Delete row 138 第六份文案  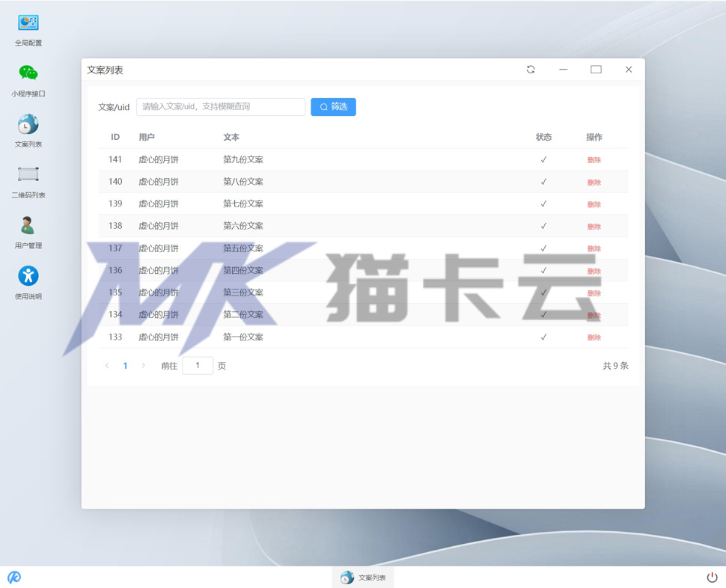tap(594, 227)
